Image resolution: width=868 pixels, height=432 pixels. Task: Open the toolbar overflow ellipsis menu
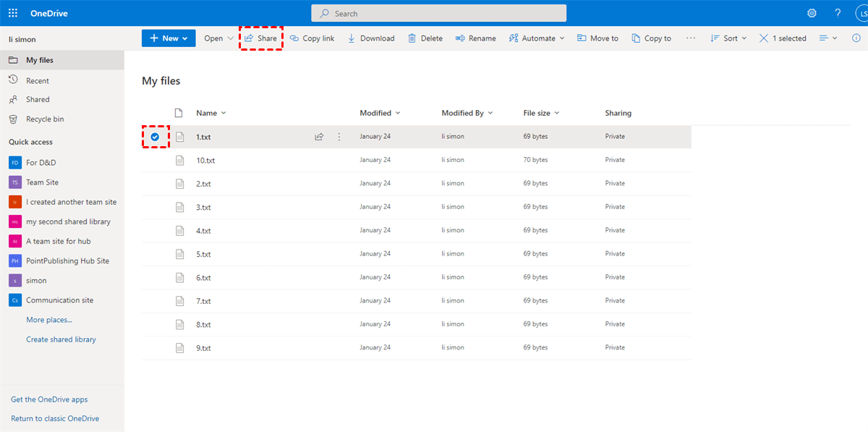point(691,38)
